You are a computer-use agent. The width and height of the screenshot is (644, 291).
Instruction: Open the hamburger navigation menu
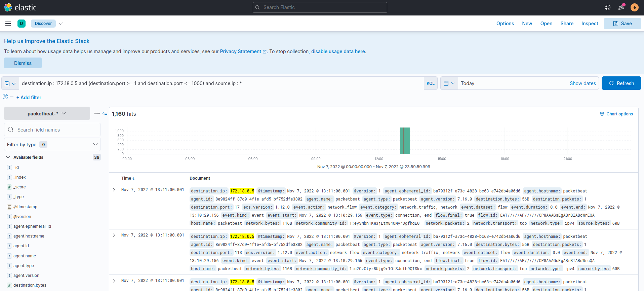tap(8, 24)
